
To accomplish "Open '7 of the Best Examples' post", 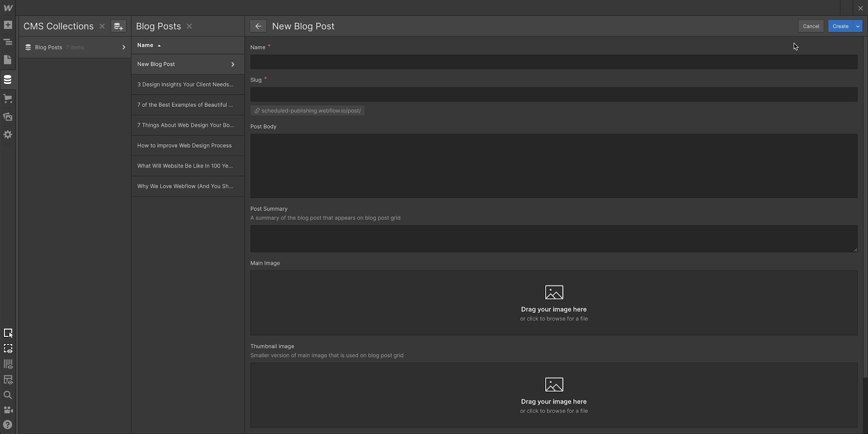I will [x=188, y=105].
